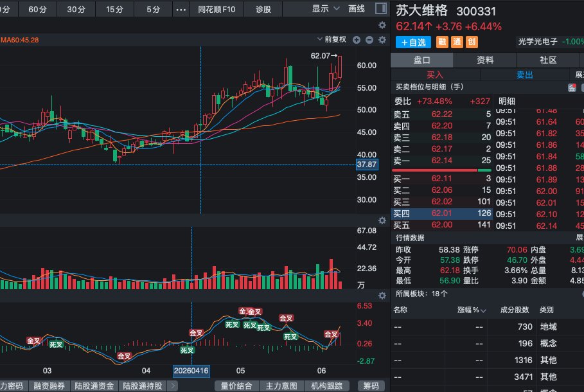This screenshot has height=392, width=584.
Task: Select the highlighted 买四 62.01 row
Action: (442, 213)
